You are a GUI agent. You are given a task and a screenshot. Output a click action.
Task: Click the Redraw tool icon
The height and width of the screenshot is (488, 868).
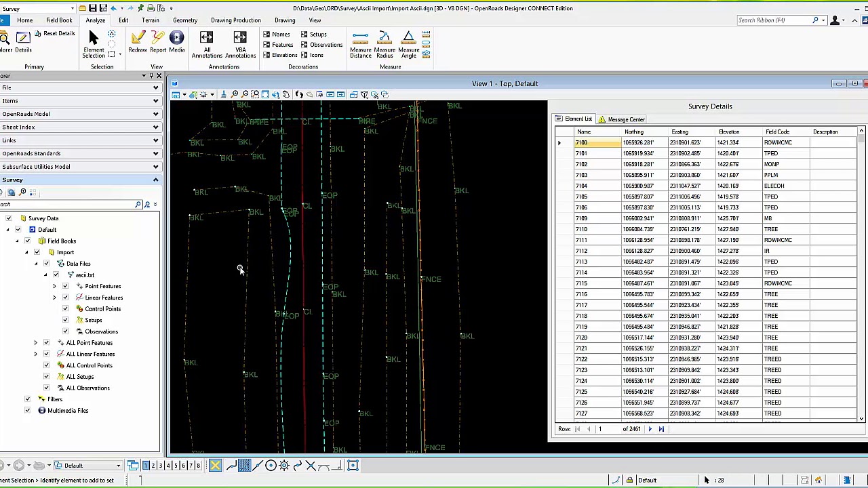138,38
